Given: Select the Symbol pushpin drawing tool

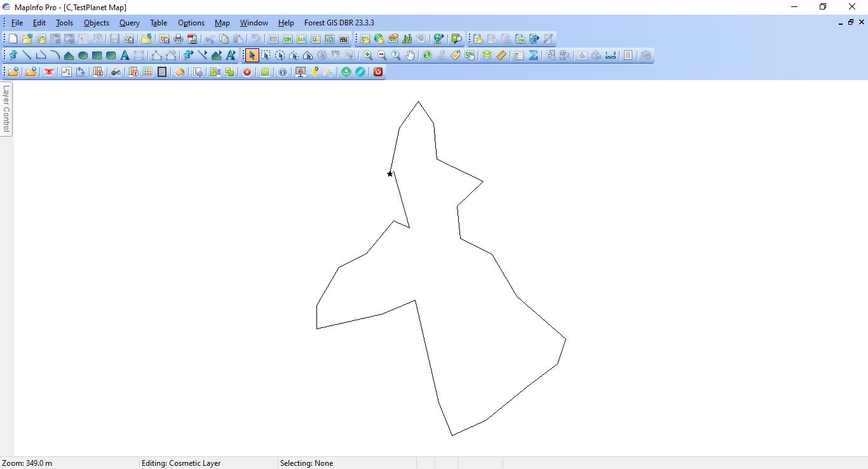Looking at the screenshot, I should 13,55.
